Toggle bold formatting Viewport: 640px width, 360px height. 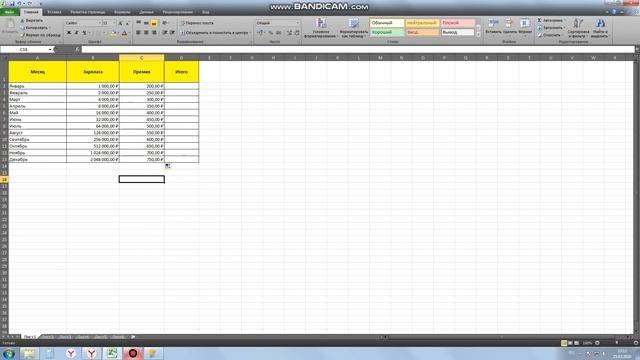69,33
